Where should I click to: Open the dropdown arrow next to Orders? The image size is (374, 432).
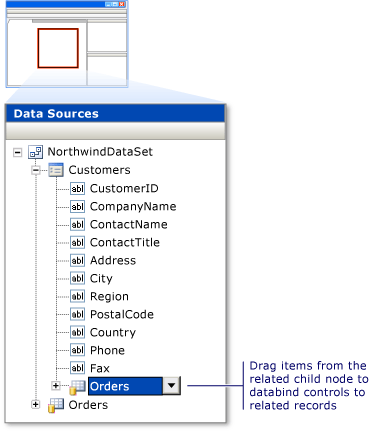point(171,386)
